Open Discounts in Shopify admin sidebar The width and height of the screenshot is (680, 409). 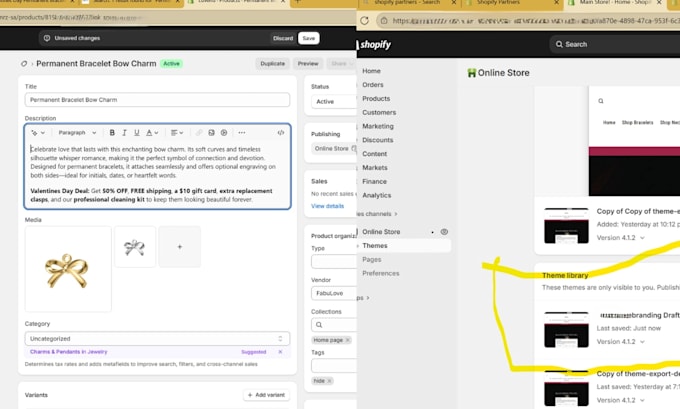[x=377, y=140]
